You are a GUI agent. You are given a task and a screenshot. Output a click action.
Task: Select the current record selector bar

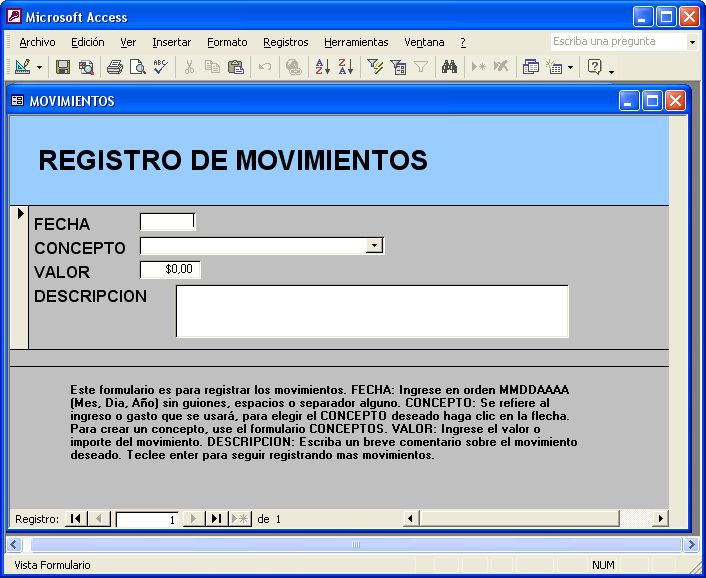click(x=19, y=277)
